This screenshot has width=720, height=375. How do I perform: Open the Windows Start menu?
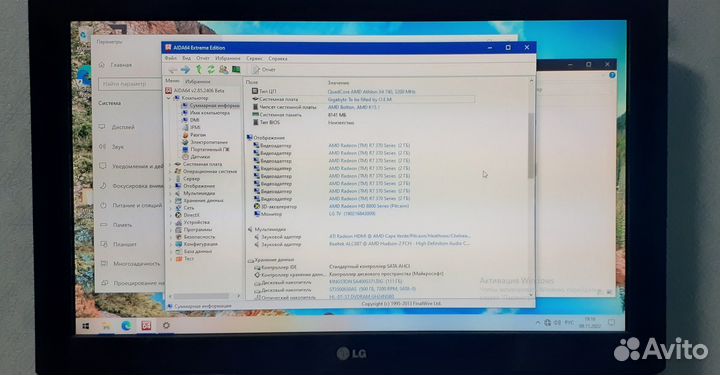86,326
